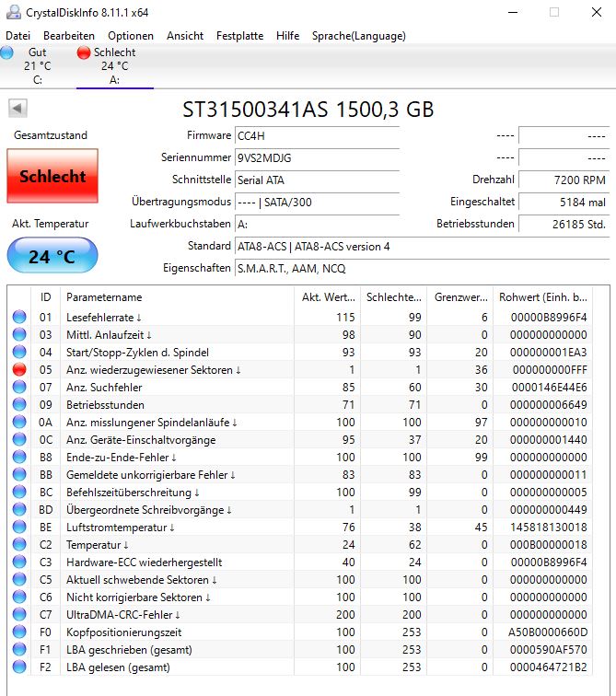Click the blue status icon for Anz. Suchfehler
Image resolution: width=616 pixels, height=696 pixels.
point(19,387)
